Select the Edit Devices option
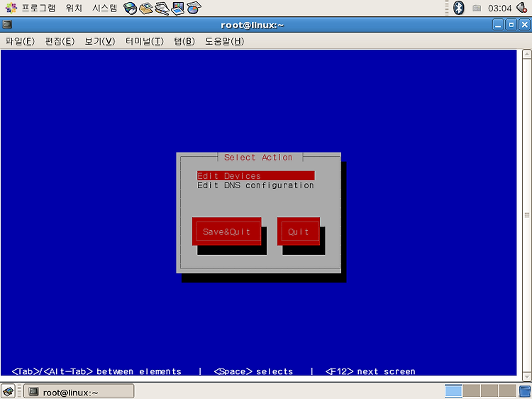This screenshot has width=532, height=399. (x=256, y=176)
